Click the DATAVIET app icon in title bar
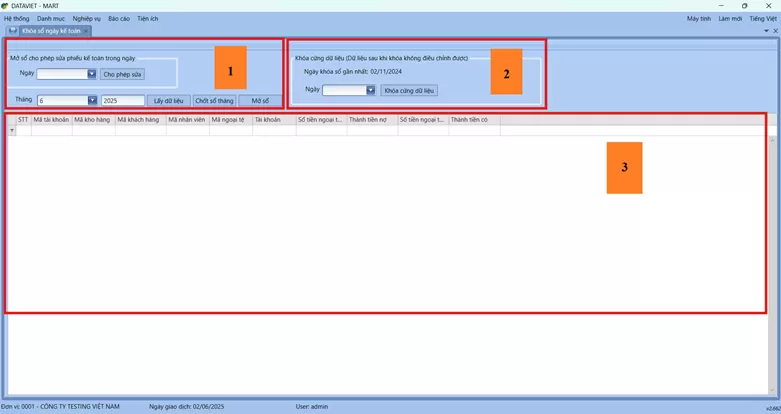Image resolution: width=781 pixels, height=414 pixels. (5, 6)
